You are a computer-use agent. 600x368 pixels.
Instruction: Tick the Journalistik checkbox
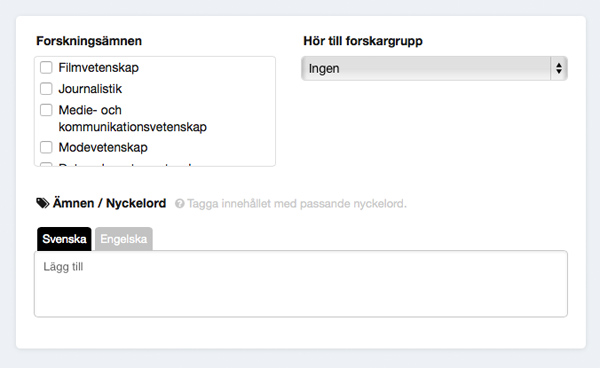pyautogui.click(x=46, y=89)
